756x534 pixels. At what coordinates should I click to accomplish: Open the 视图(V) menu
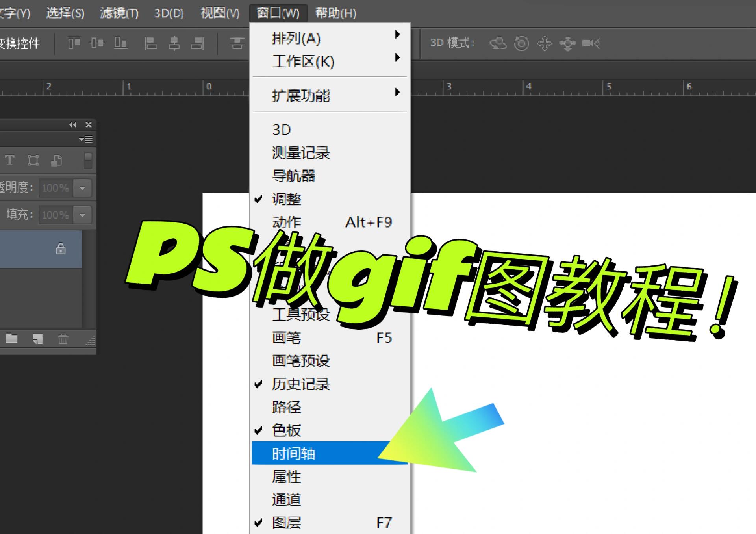pyautogui.click(x=220, y=13)
